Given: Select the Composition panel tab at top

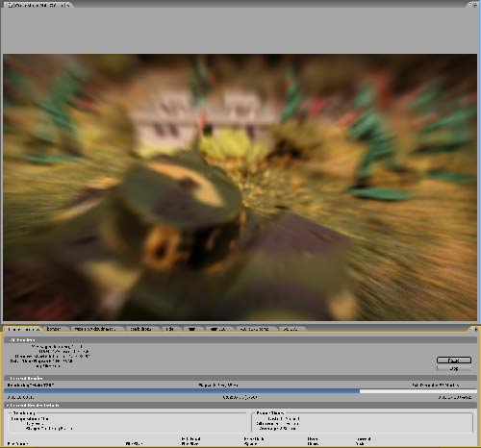Looking at the screenshot, I should pos(38,5).
